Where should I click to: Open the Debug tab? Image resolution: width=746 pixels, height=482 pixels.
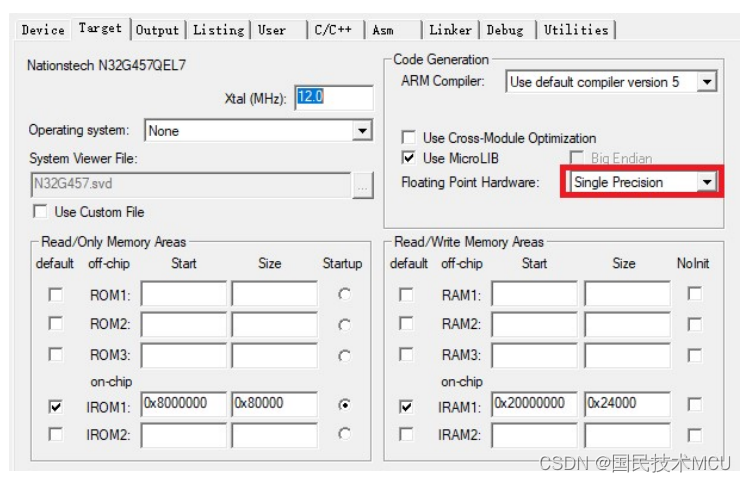pos(507,30)
